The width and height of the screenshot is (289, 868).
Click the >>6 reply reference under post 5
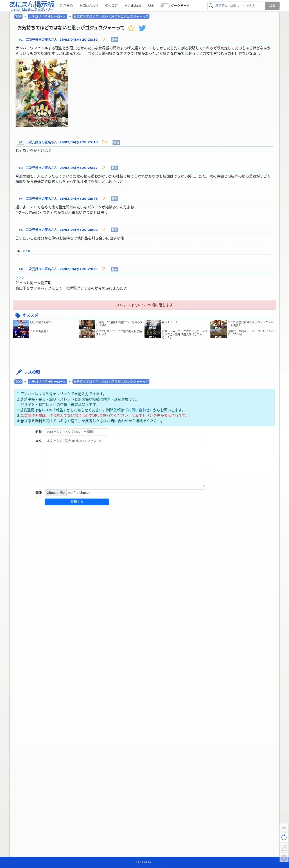(x=26, y=251)
